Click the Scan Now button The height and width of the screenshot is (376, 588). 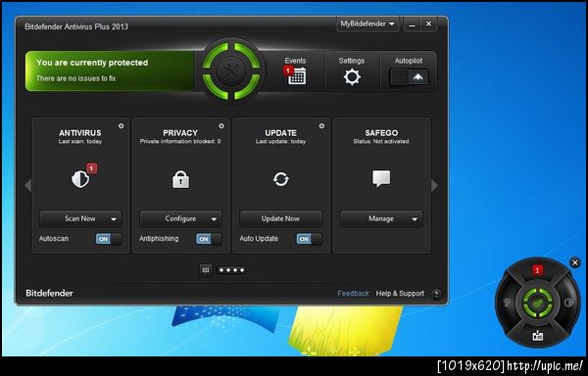[x=80, y=218]
